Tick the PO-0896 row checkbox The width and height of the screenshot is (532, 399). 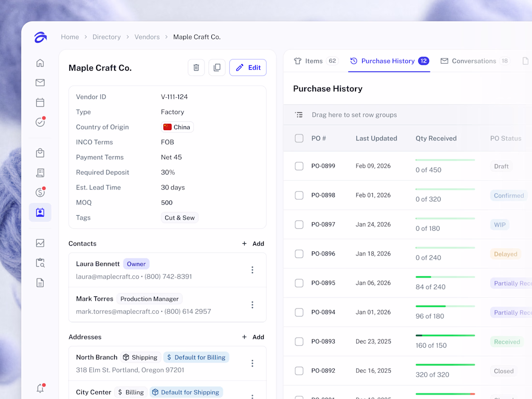tap(299, 254)
